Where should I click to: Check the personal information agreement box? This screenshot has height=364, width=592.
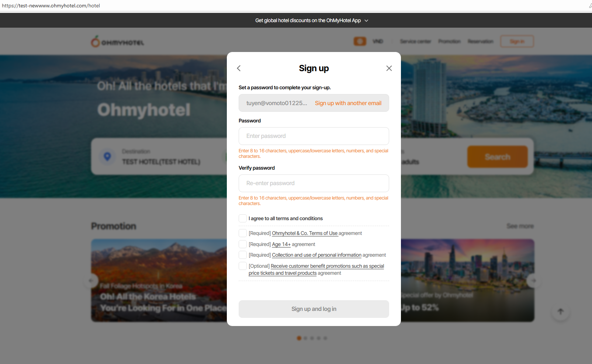(x=243, y=255)
